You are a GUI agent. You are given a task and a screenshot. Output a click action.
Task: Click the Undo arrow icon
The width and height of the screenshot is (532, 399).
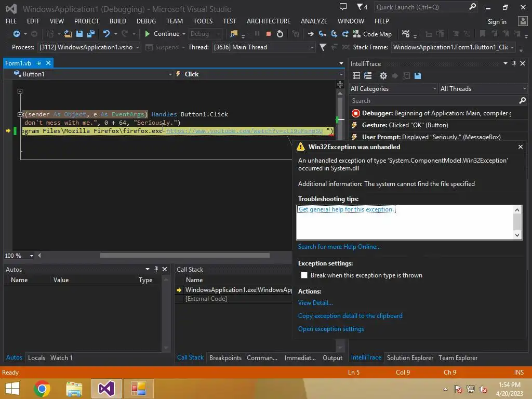(x=107, y=34)
